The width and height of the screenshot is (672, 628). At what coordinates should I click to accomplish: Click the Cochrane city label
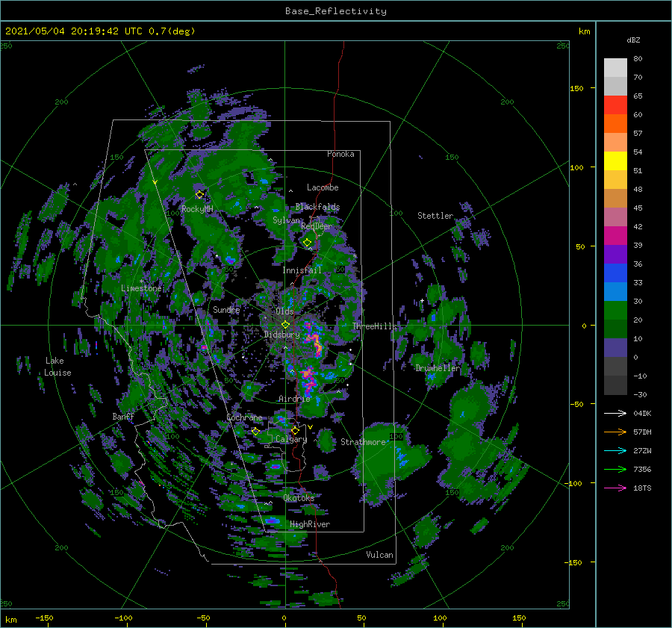point(244,417)
